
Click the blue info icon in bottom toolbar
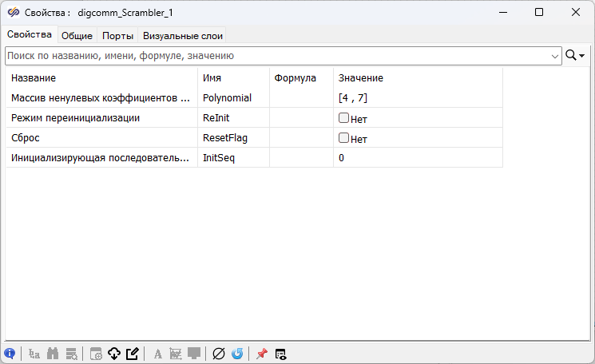coord(10,354)
